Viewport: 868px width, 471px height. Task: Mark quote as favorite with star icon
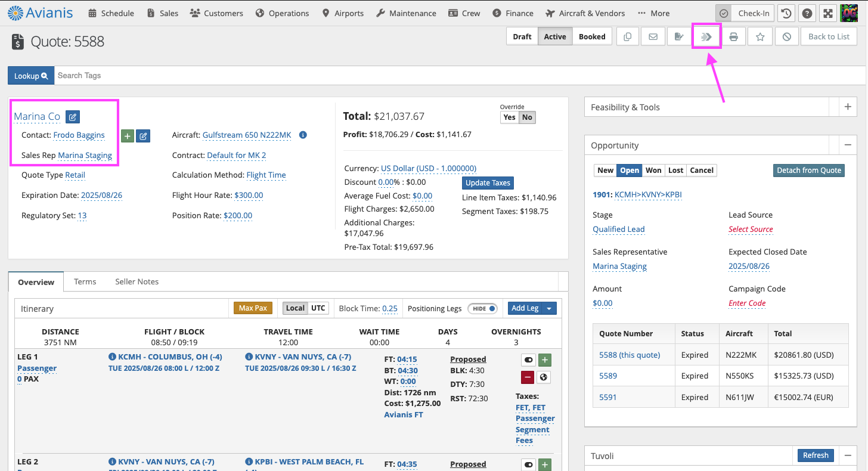click(x=760, y=36)
